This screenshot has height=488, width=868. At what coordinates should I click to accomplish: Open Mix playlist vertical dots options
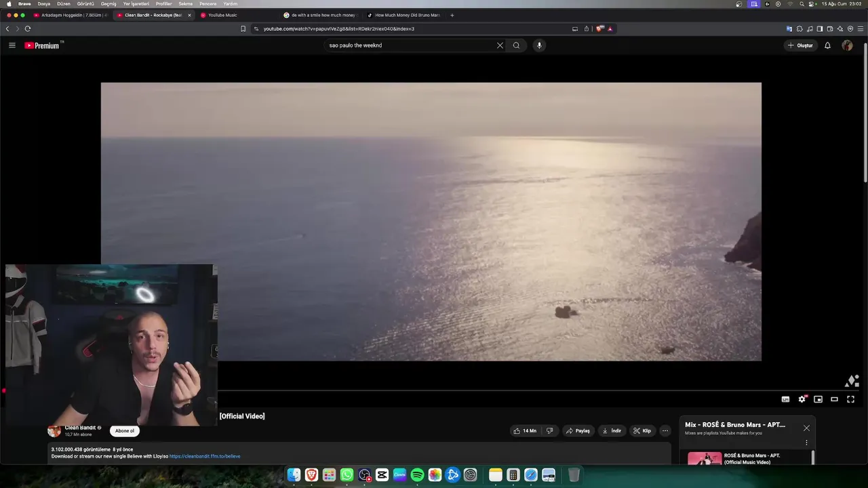806,443
